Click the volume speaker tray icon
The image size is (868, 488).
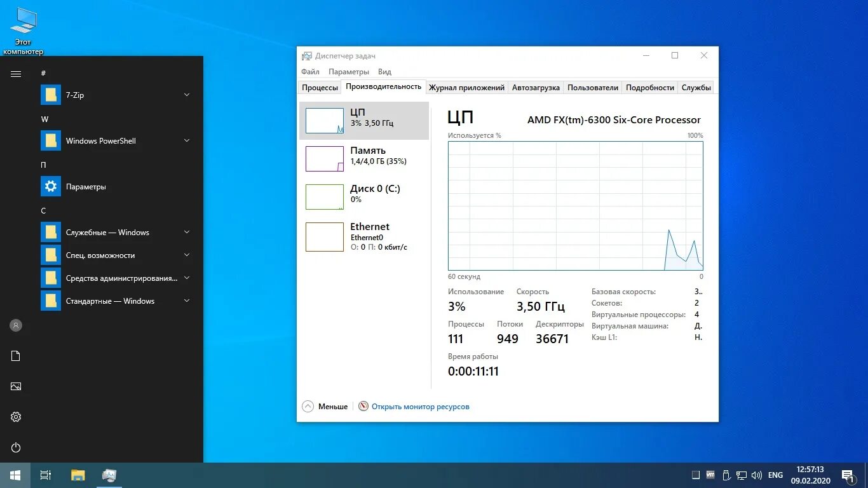[756, 475]
